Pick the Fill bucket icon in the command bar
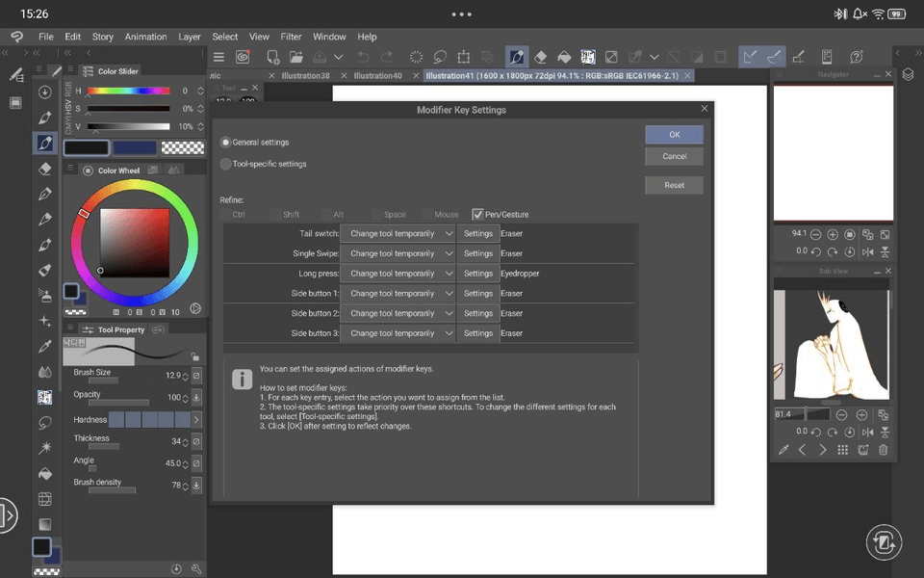924x578 pixels. tap(564, 57)
